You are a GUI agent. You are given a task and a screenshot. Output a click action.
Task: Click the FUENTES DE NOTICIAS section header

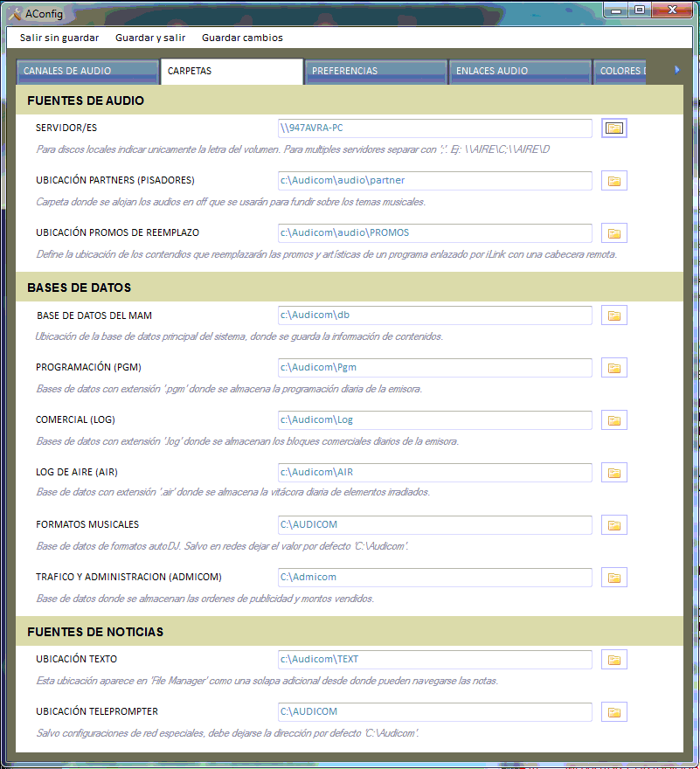point(350,631)
